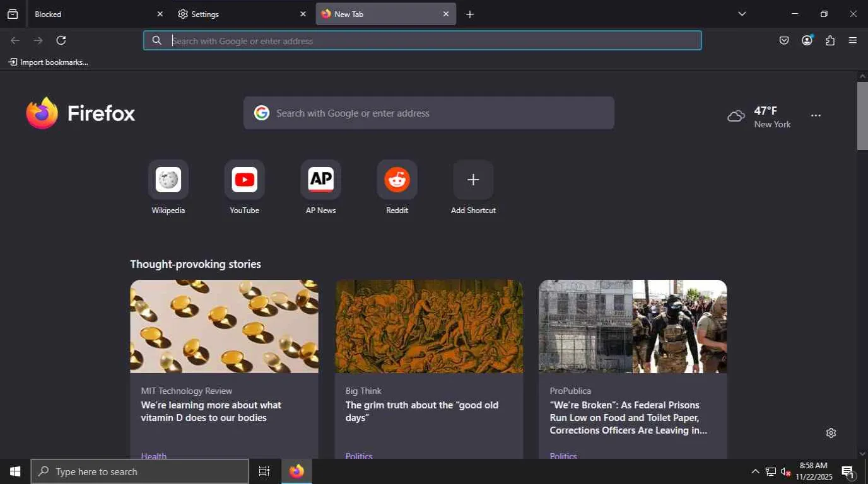
Task: Open the YouTube shortcut
Action: pos(244,187)
